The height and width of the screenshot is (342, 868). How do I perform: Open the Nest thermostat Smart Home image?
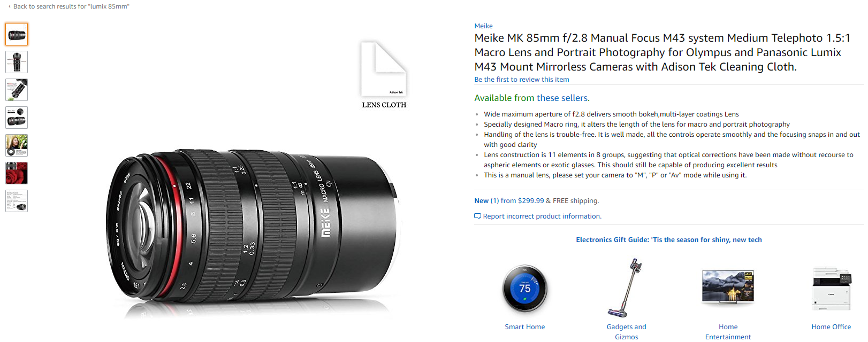point(525,289)
